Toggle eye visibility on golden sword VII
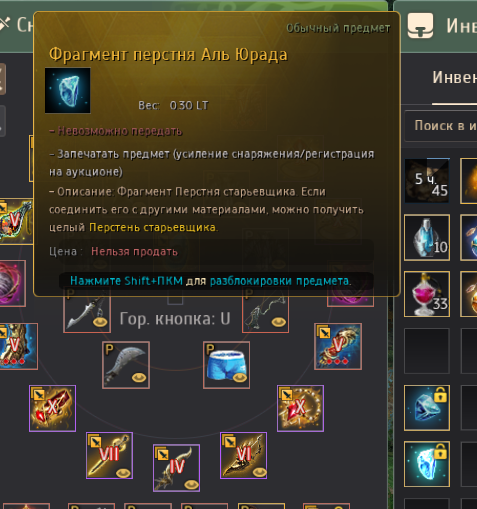Viewport: 477px width, 509px height. (123, 472)
